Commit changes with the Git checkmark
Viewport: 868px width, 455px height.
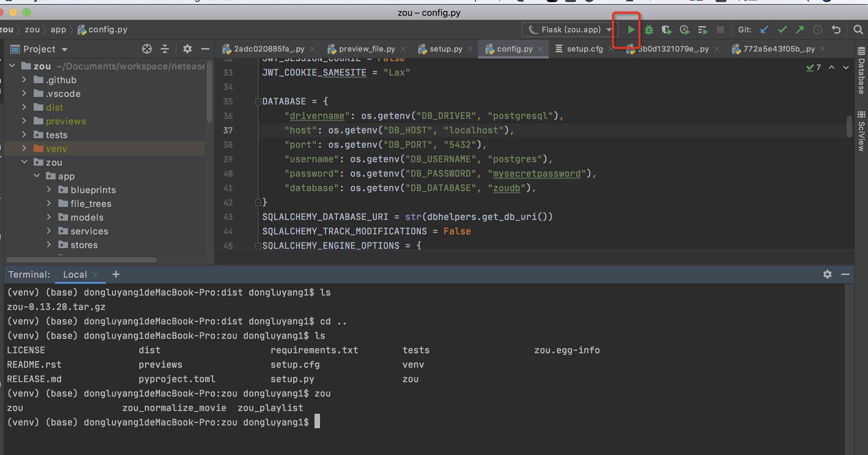pos(783,30)
